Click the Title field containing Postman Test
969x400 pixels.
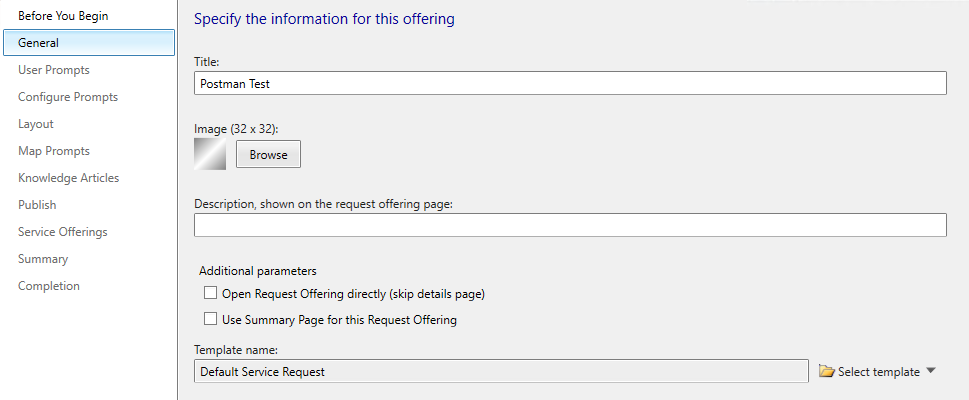[570, 83]
